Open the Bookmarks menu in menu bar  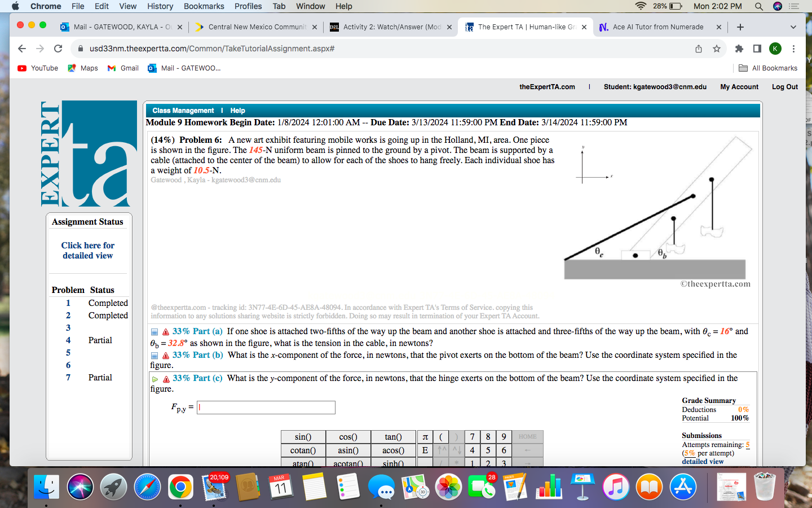[x=204, y=6]
